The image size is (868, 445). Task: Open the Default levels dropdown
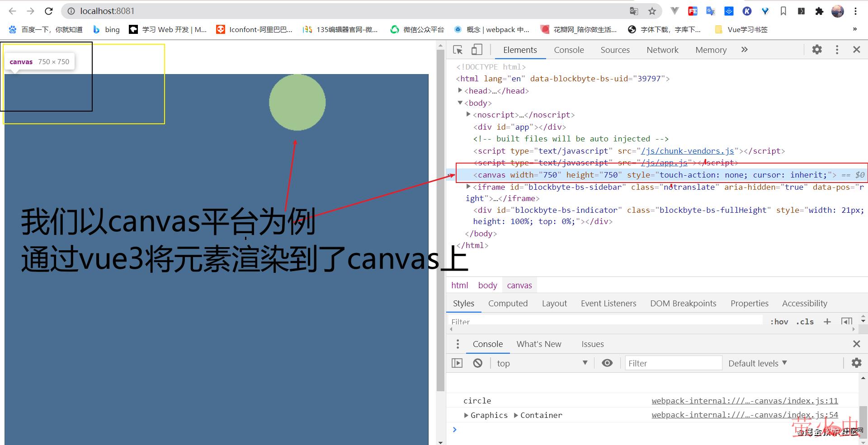click(x=757, y=363)
